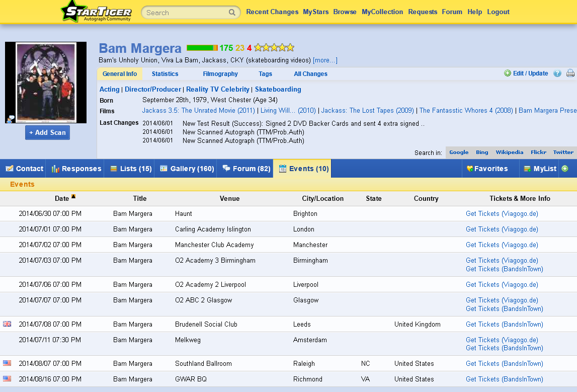The image size is (577, 392).
Task: Click the Director/Producer category link
Action: (153, 89)
